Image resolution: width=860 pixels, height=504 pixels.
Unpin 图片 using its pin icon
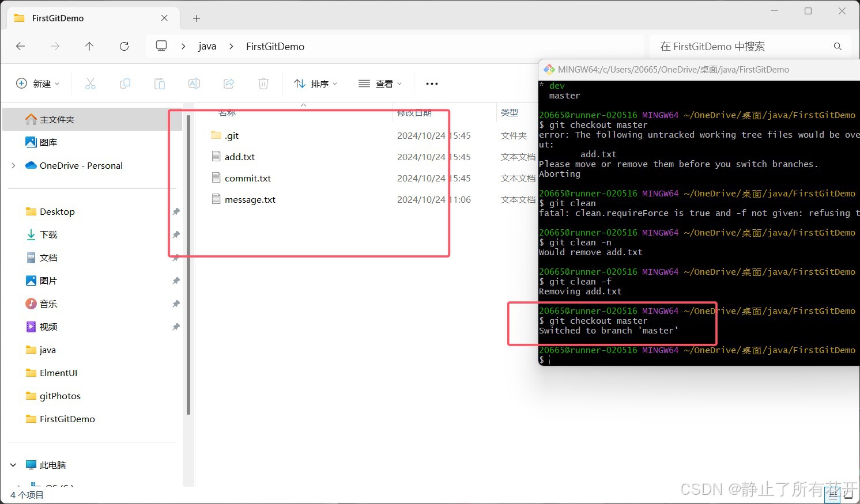tap(176, 281)
